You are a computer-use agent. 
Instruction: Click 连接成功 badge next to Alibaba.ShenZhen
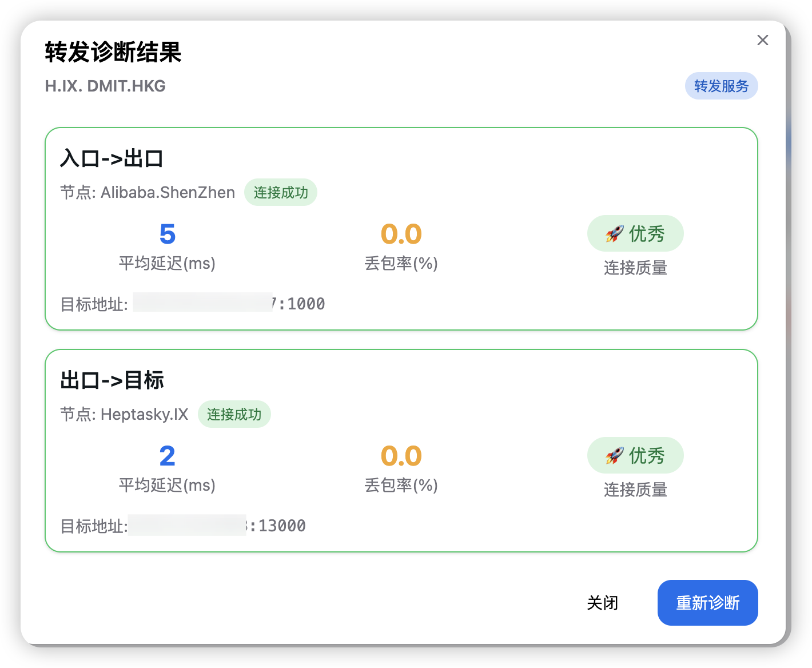point(280,192)
